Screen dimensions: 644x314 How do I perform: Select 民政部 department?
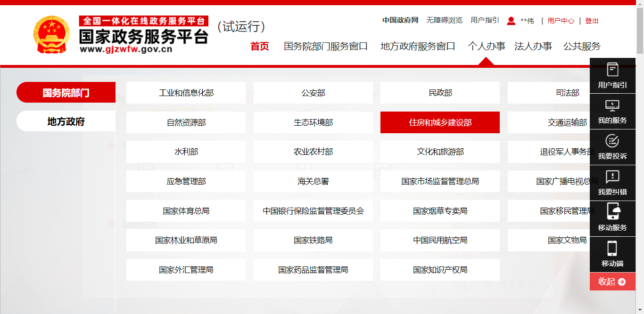coord(440,93)
